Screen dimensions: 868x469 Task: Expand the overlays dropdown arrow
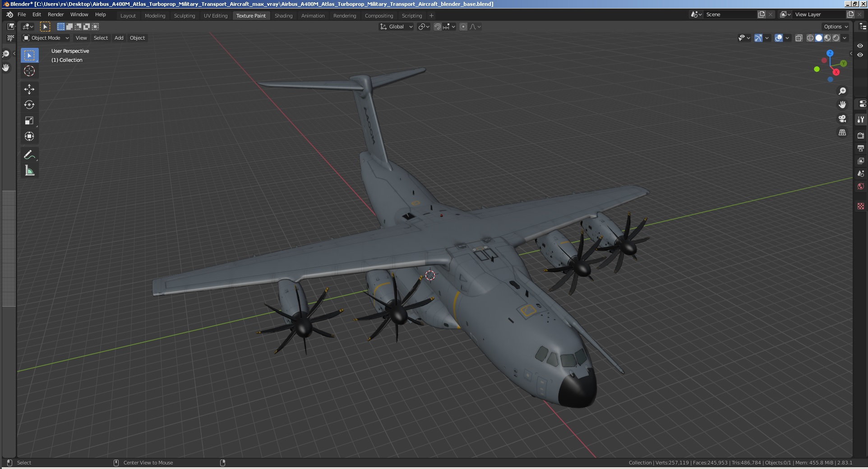(787, 38)
